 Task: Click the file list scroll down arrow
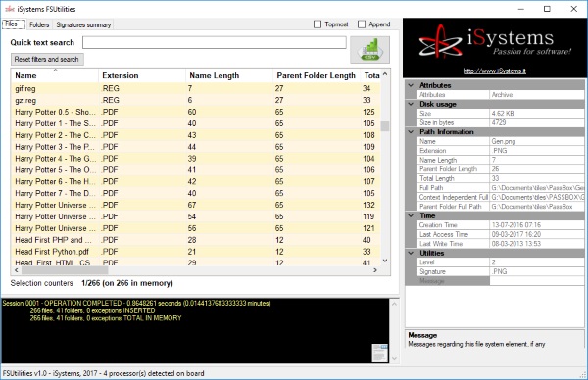385,261
